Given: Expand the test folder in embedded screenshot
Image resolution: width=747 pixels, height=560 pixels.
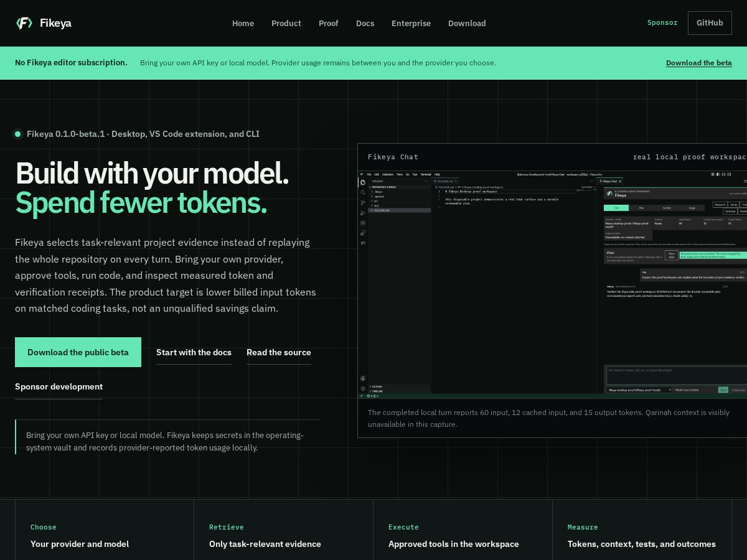Looking at the screenshot, I should [x=400, y=205].
